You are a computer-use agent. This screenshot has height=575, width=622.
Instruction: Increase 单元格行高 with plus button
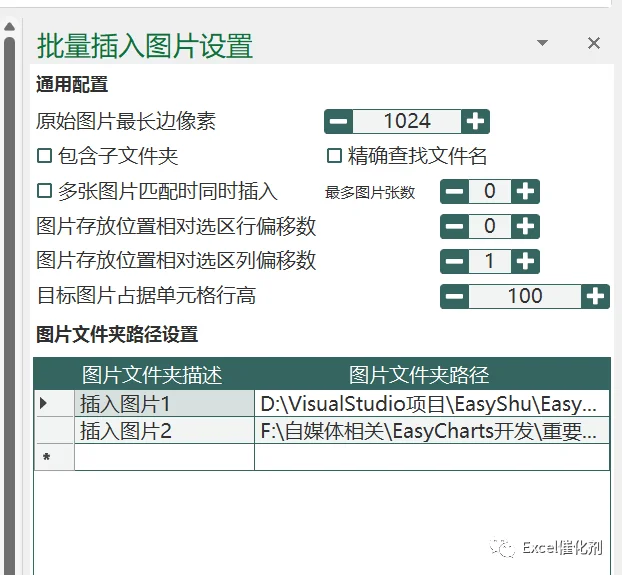(595, 296)
